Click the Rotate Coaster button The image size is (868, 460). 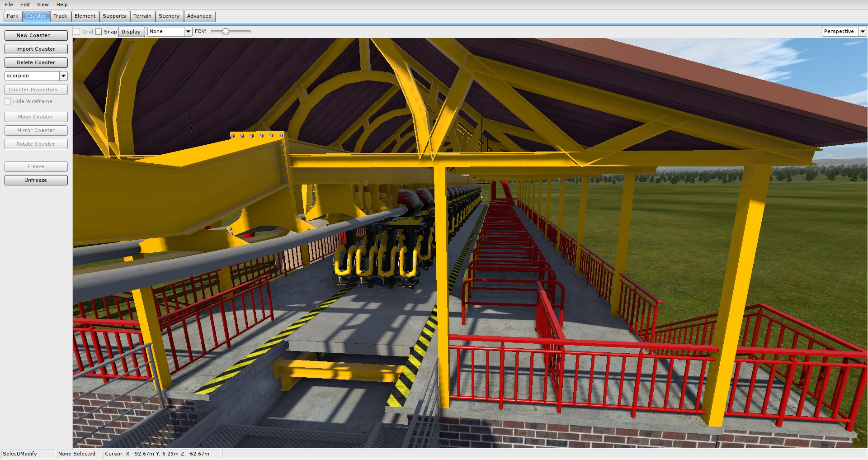36,144
